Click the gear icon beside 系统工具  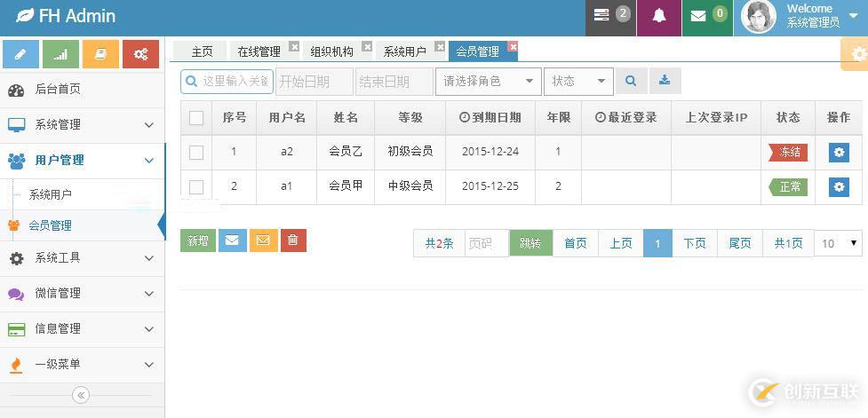coord(17,258)
